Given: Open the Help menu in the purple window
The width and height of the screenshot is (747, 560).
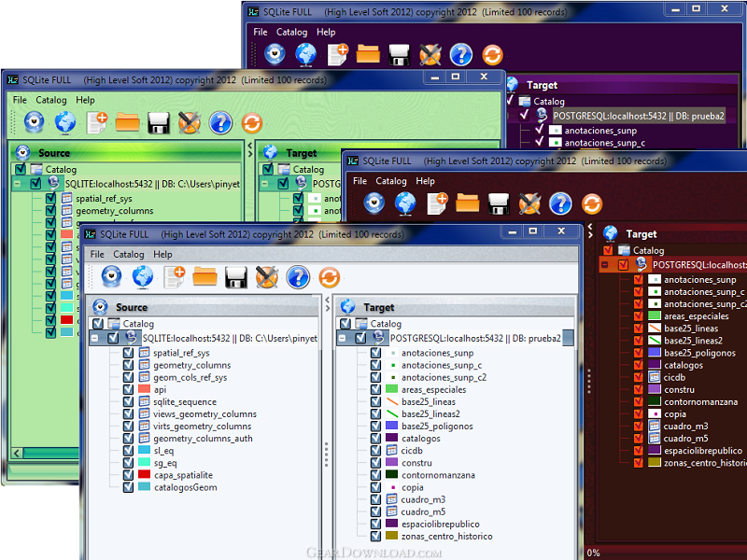Looking at the screenshot, I should (x=326, y=32).
